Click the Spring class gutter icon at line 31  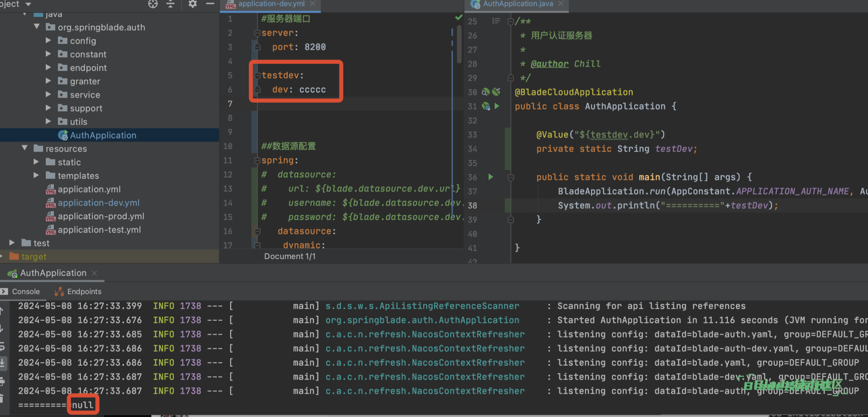pyautogui.click(x=486, y=106)
